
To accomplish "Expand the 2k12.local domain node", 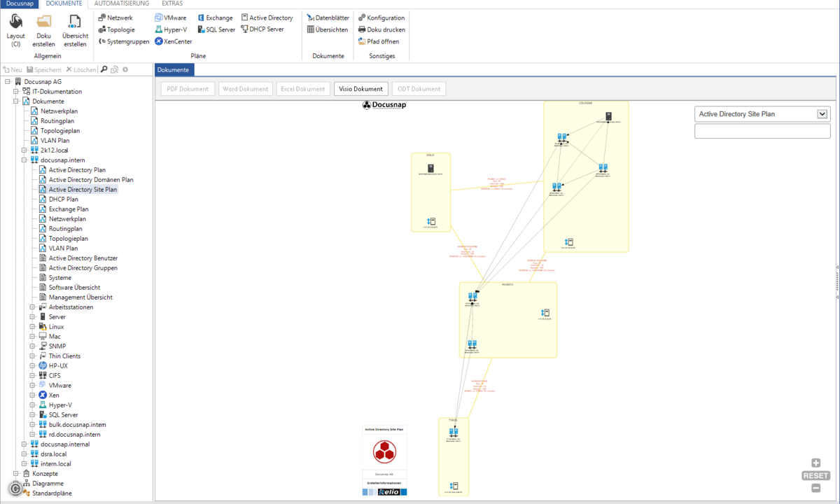I will pos(24,150).
